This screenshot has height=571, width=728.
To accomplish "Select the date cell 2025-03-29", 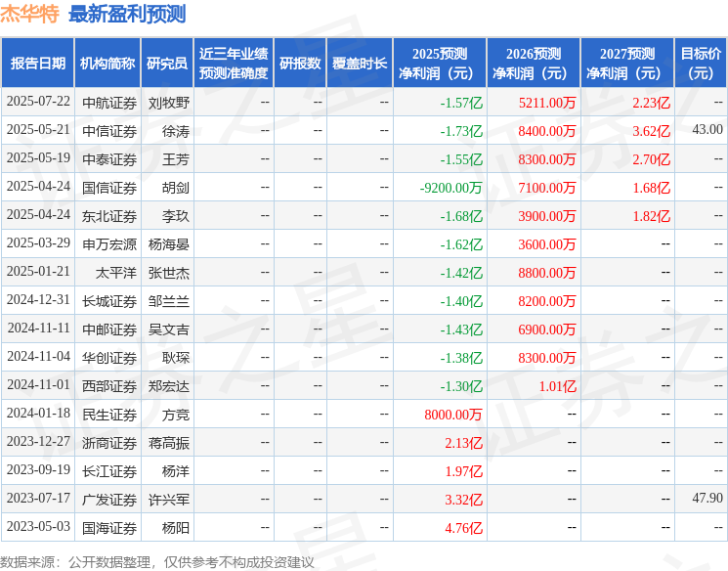I will pos(38,243).
